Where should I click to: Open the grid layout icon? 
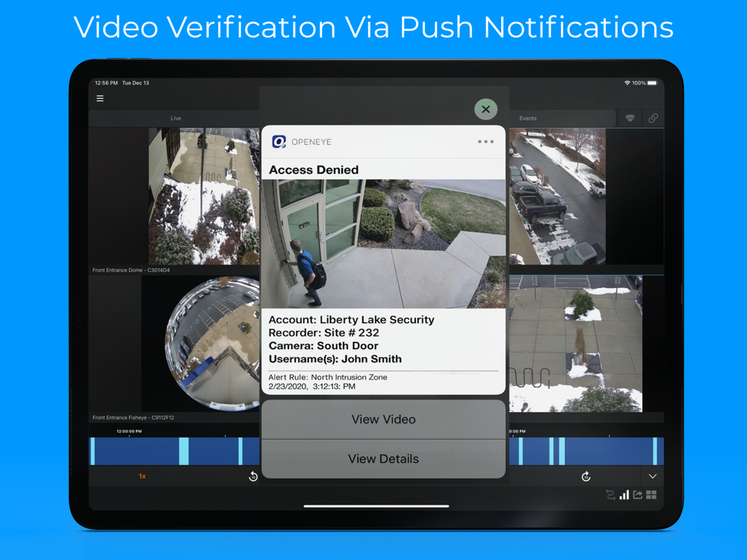(x=651, y=495)
